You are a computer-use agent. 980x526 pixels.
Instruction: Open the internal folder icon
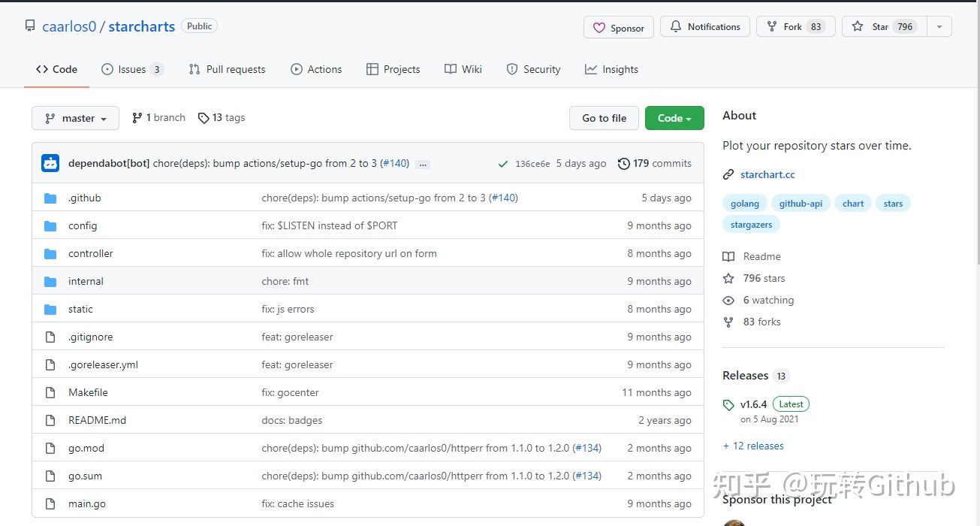click(50, 282)
